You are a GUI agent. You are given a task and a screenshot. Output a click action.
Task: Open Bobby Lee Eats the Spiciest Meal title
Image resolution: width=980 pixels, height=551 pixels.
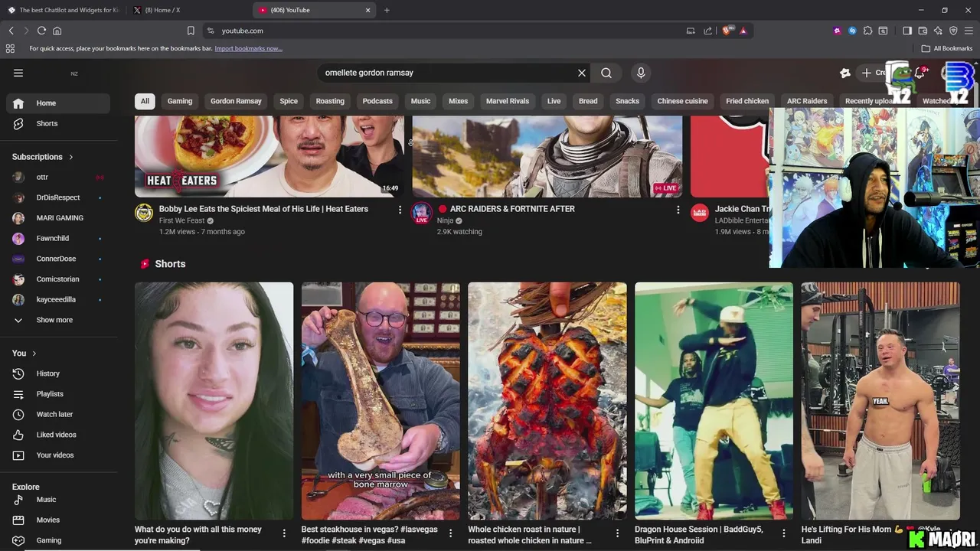click(x=263, y=209)
